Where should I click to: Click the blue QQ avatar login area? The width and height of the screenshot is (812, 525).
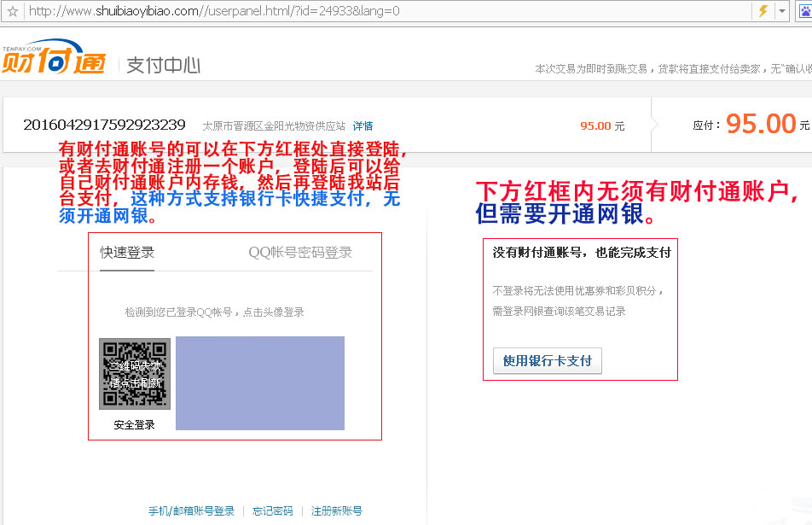[x=260, y=382]
